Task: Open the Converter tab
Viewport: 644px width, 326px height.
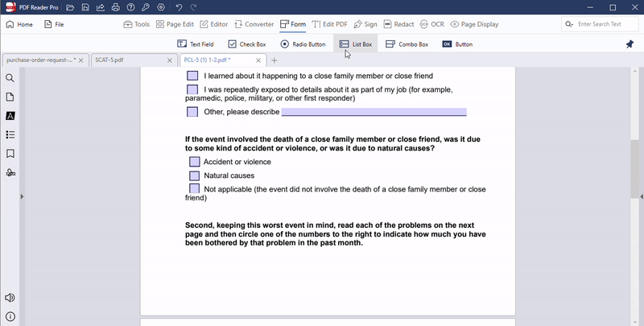Action: [x=254, y=24]
